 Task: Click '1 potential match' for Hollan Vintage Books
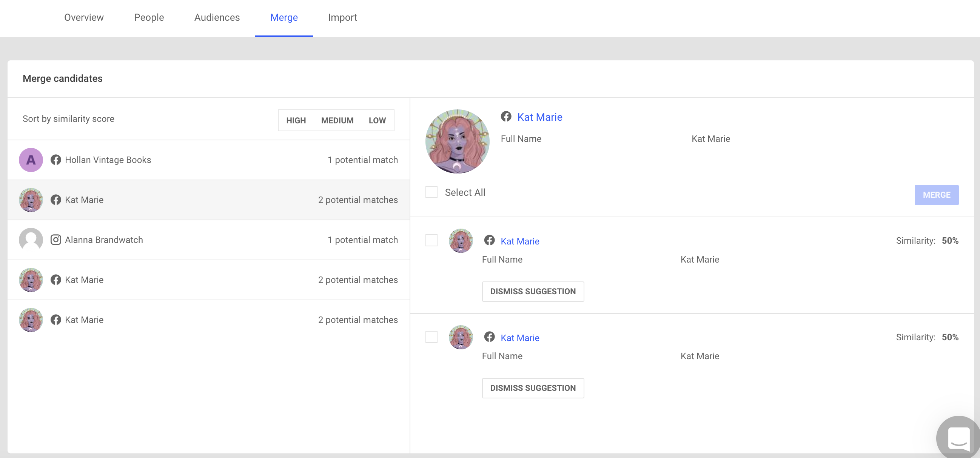tap(362, 160)
